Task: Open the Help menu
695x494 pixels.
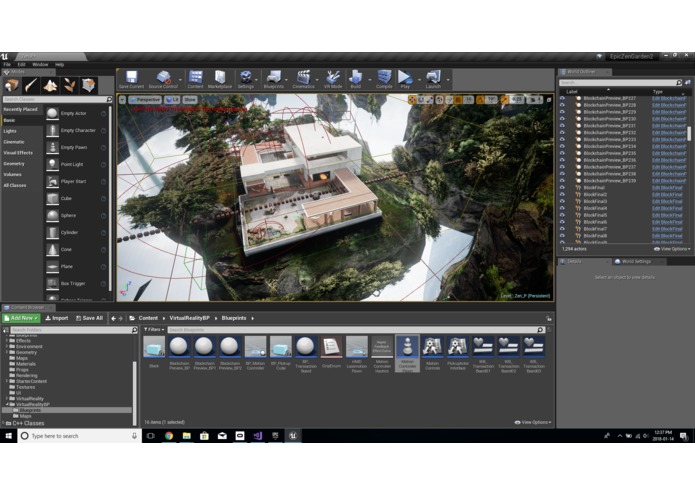Action: pos(59,65)
